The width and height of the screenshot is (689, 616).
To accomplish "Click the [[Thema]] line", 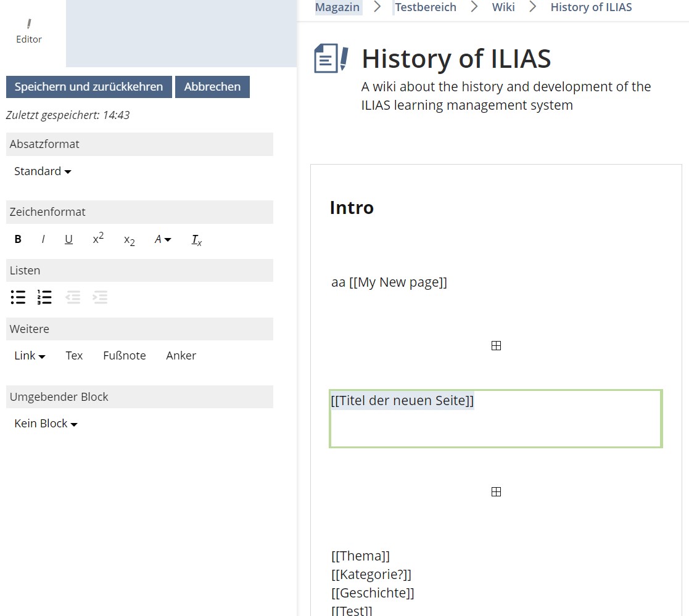I will tap(360, 556).
